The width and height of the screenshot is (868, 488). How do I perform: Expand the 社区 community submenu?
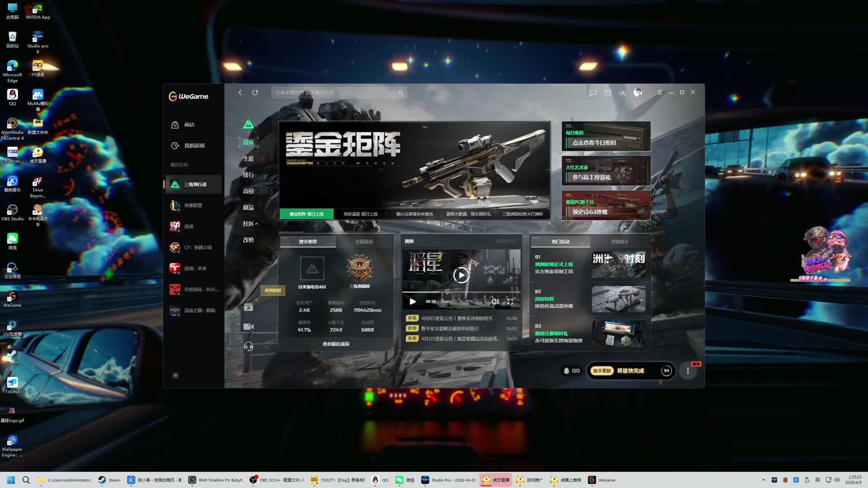coord(250,224)
